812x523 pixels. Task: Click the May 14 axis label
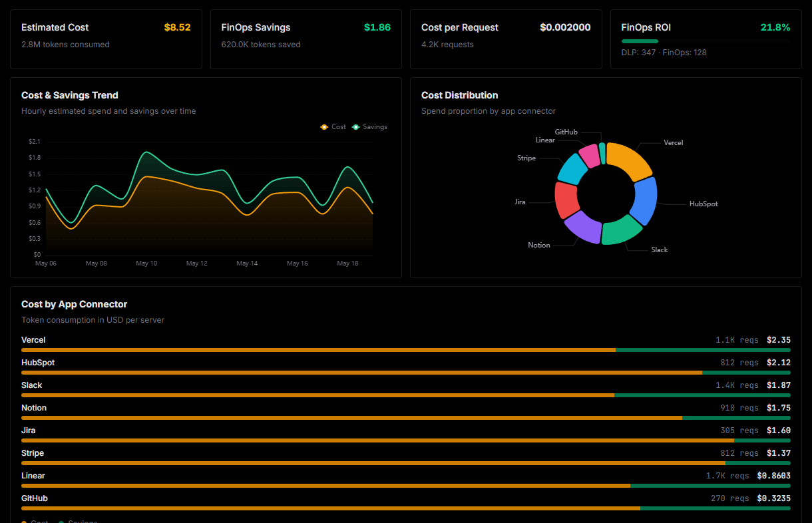click(x=247, y=263)
